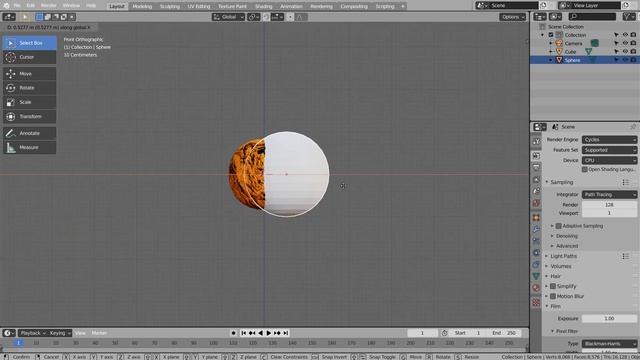Screen dimensions: 640x360
Task: Switch to the UV Editing workspace tab
Action: [x=199, y=6]
